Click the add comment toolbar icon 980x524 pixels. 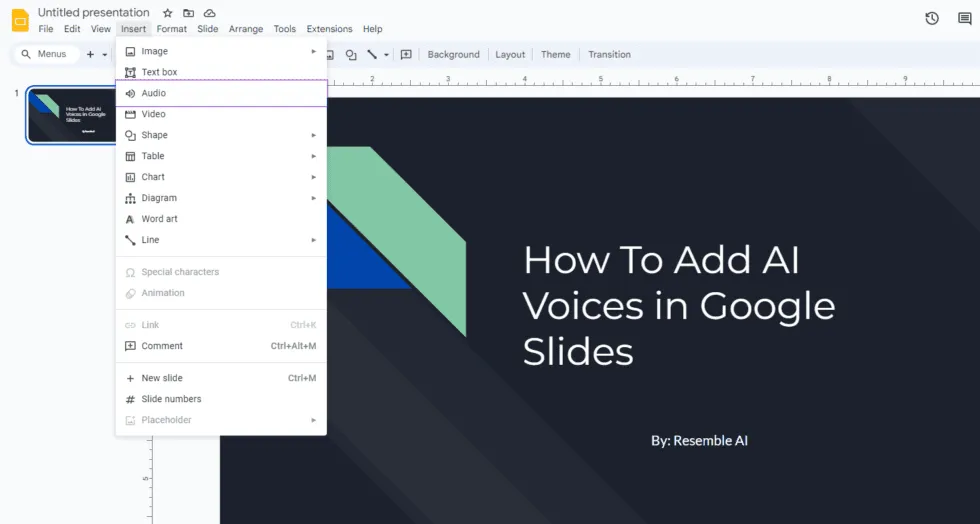point(406,54)
